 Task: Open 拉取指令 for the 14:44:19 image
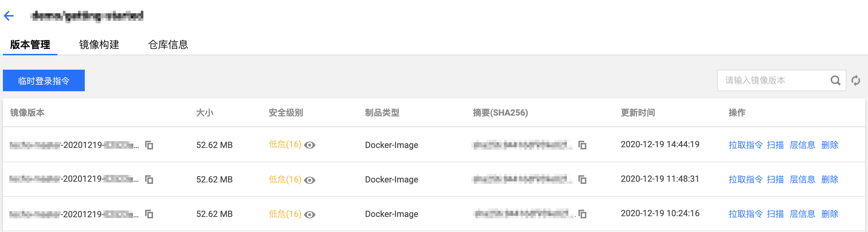click(745, 145)
